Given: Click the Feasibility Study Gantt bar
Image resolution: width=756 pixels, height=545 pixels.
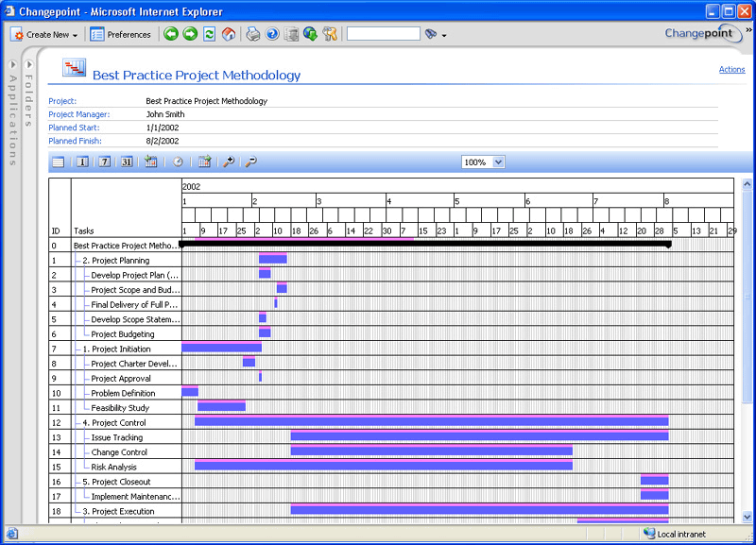Looking at the screenshot, I should [x=221, y=406].
